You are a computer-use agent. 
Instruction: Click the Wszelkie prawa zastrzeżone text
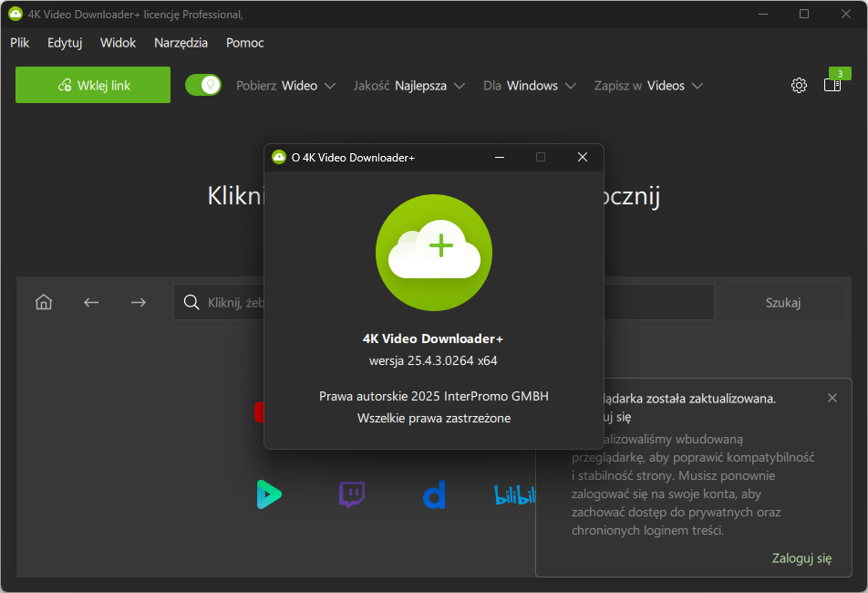point(434,418)
